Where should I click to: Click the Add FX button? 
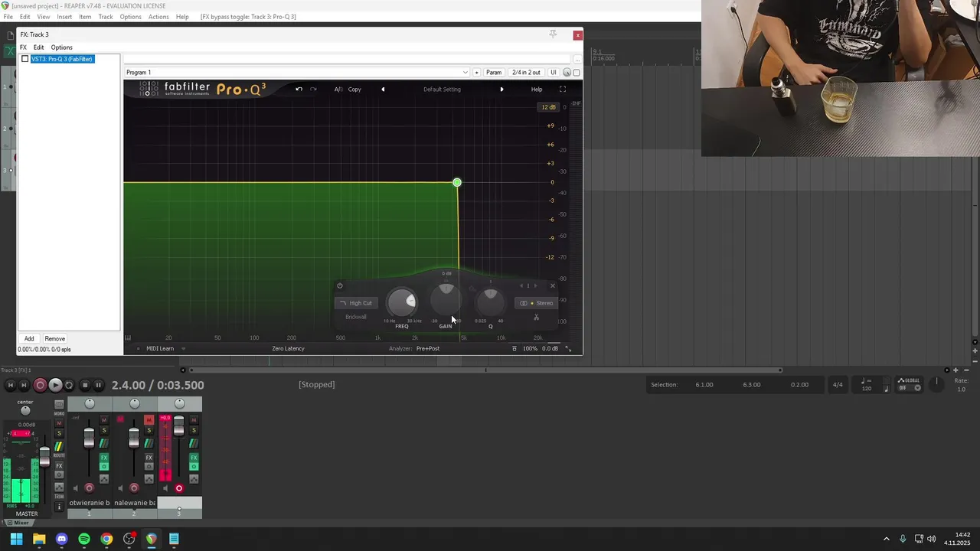(29, 338)
